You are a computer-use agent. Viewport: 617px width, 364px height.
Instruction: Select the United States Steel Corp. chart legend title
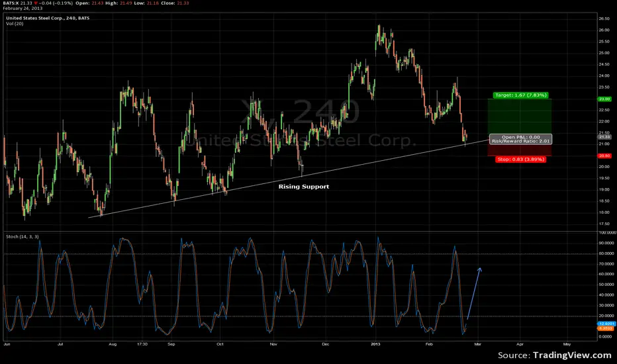click(48, 18)
